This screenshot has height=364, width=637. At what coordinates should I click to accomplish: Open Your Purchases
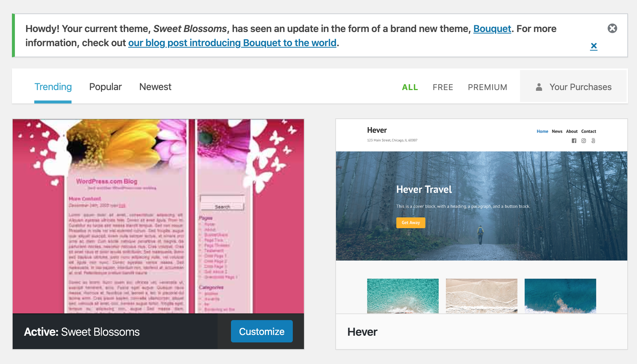coord(574,87)
